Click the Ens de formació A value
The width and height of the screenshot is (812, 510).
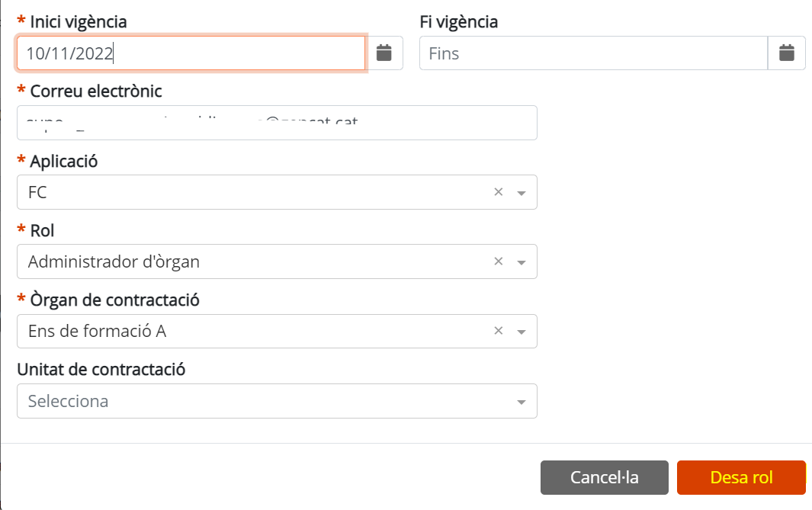click(98, 331)
